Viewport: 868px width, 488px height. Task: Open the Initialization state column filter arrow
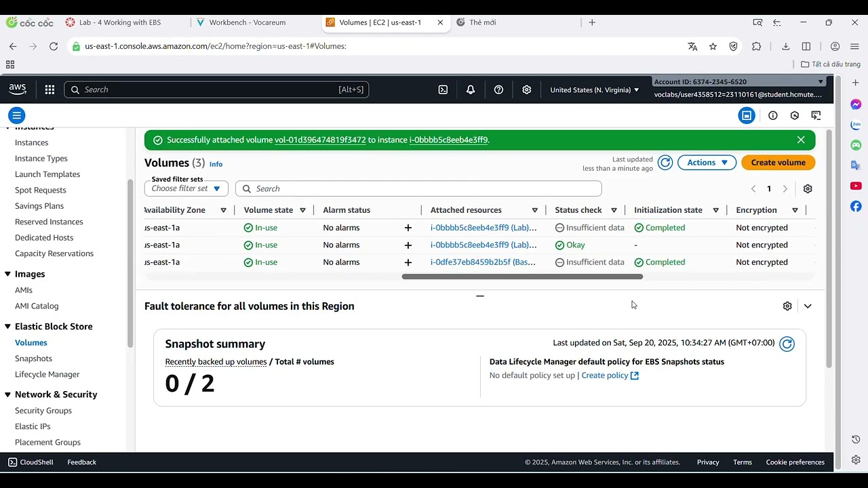(715, 210)
